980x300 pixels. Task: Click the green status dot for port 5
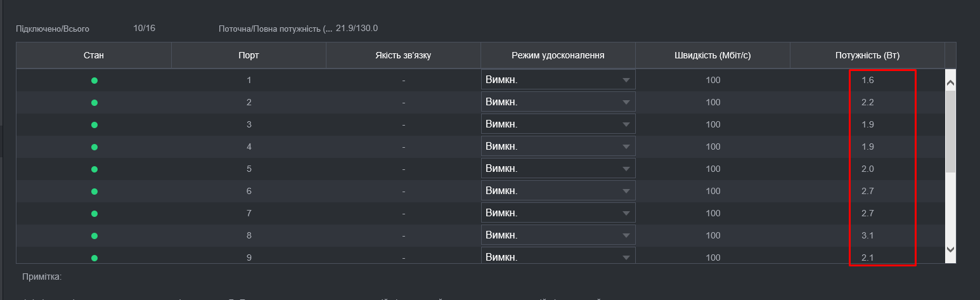tap(94, 169)
